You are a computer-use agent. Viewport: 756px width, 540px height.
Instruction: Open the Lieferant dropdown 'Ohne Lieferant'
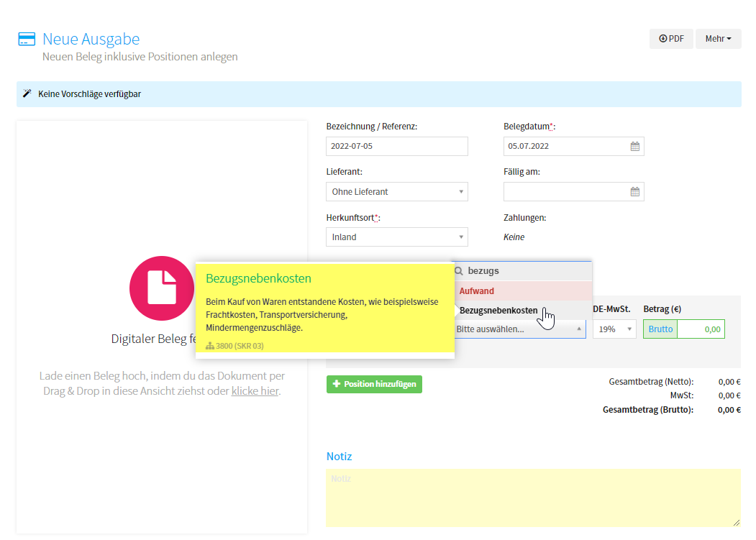pyautogui.click(x=397, y=191)
